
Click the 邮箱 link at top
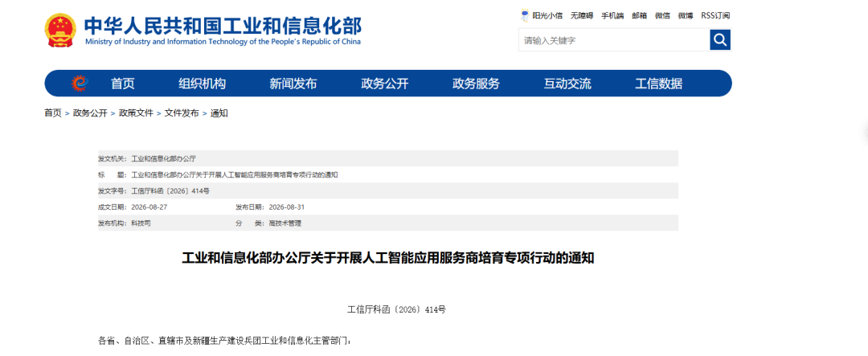coord(640,15)
